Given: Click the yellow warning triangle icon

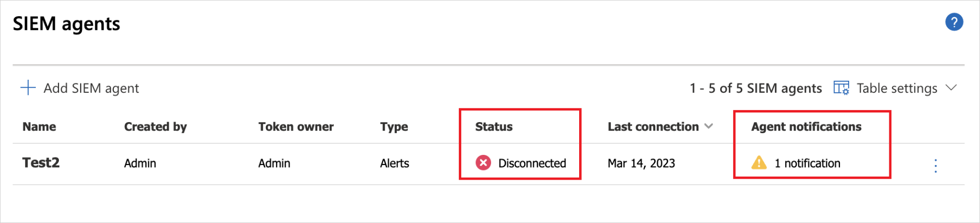Looking at the screenshot, I should tap(758, 162).
